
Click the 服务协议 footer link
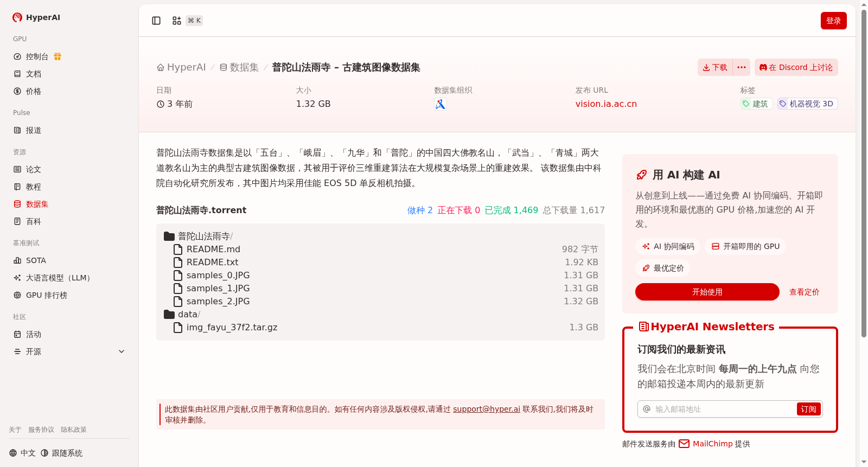tap(41, 430)
